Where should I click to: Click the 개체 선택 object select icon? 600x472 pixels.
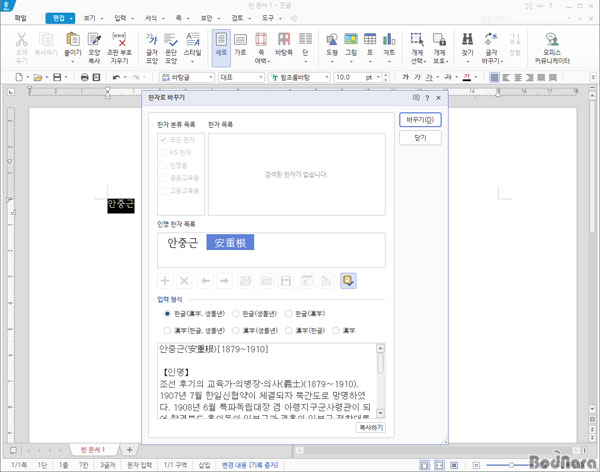[x=417, y=48]
